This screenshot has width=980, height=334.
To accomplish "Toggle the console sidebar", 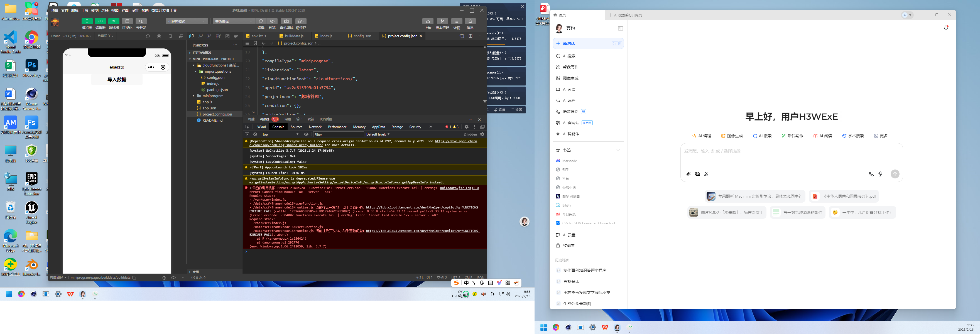I will click(247, 134).
